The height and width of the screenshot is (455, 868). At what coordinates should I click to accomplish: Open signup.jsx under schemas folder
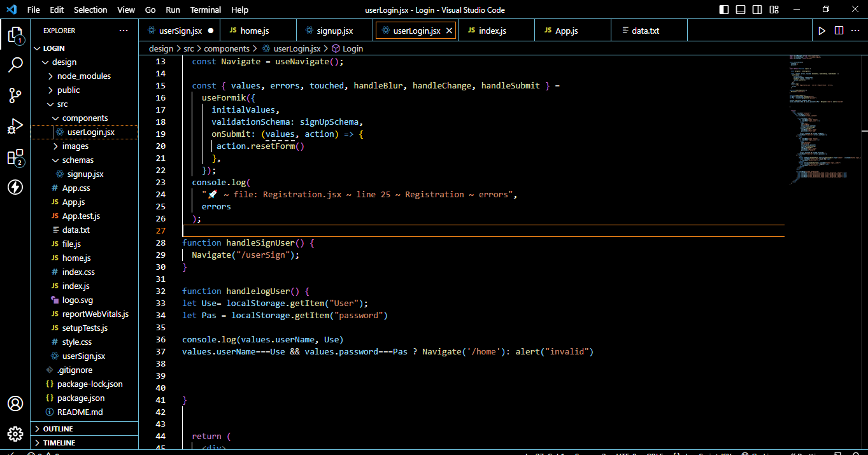[x=84, y=174]
